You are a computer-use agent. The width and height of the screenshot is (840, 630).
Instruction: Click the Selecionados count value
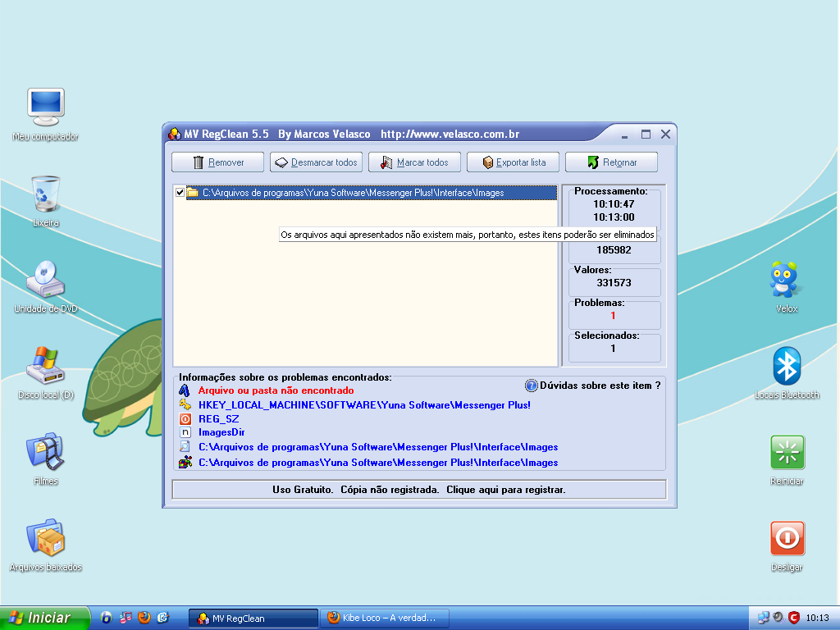coord(613,348)
